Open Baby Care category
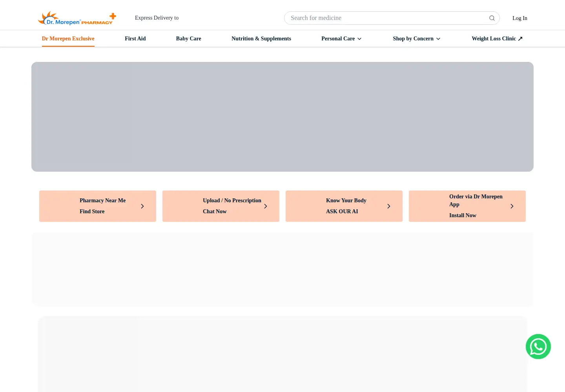 [189, 38]
